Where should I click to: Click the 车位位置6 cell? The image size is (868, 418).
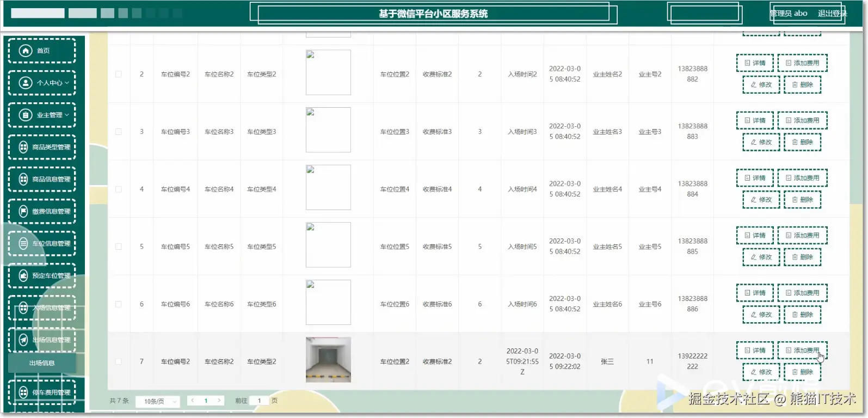pos(395,304)
